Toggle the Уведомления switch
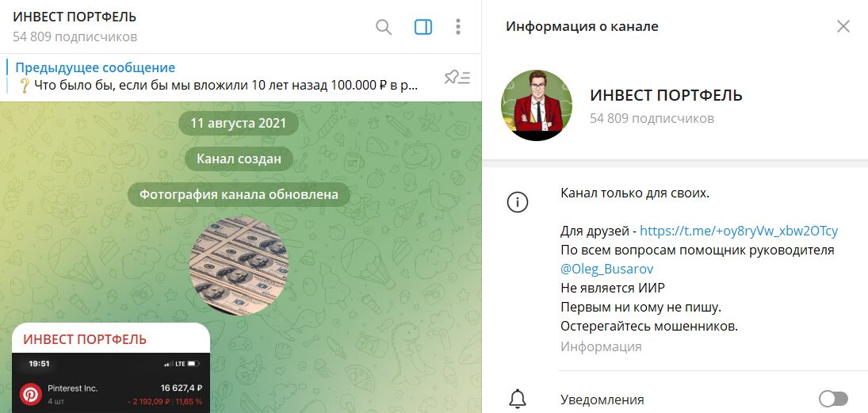The width and height of the screenshot is (868, 413). tap(833, 399)
